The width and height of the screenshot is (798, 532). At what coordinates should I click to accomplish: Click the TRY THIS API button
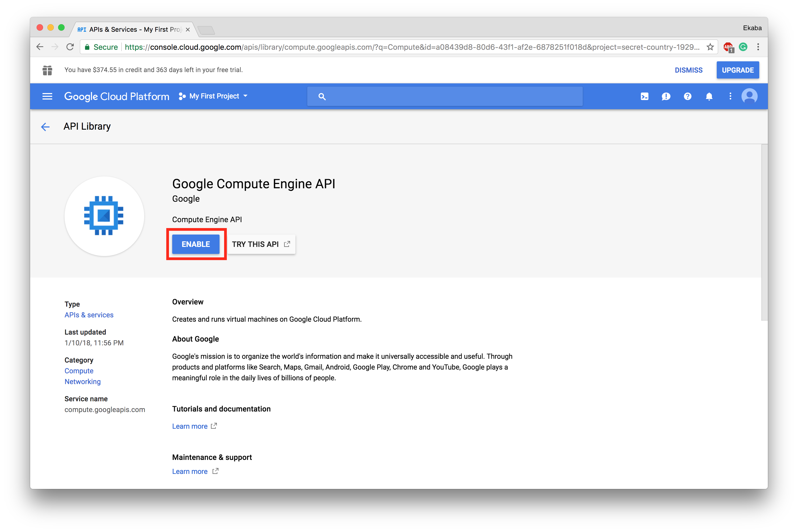[x=261, y=244]
